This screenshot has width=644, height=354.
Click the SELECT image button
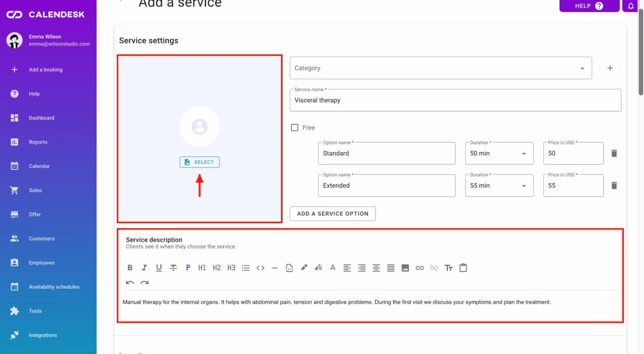pyautogui.click(x=200, y=162)
